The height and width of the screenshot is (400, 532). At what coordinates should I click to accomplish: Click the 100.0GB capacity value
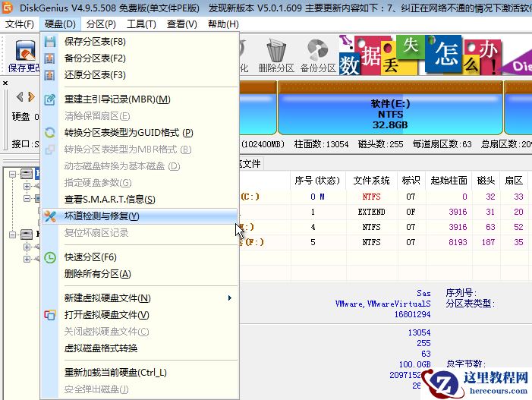point(414,364)
